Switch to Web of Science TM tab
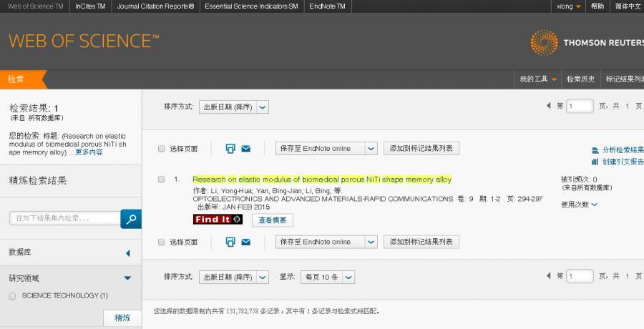 coord(35,6)
